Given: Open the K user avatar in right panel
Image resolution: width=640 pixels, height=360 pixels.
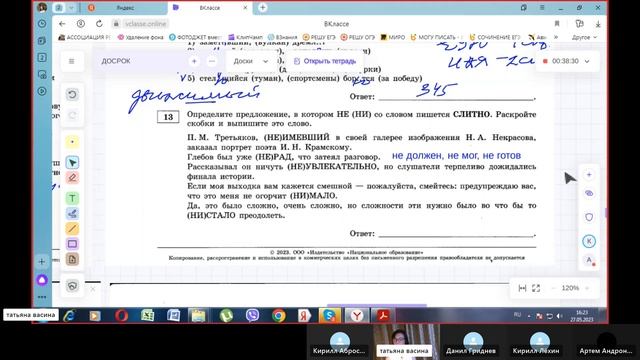Looking at the screenshot, I should (589, 241).
